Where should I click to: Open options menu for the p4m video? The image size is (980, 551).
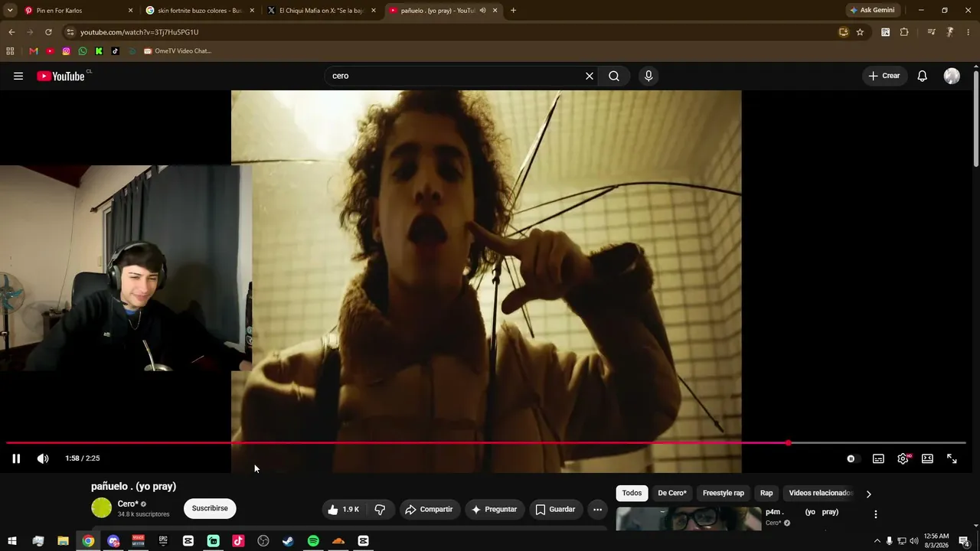(x=876, y=514)
